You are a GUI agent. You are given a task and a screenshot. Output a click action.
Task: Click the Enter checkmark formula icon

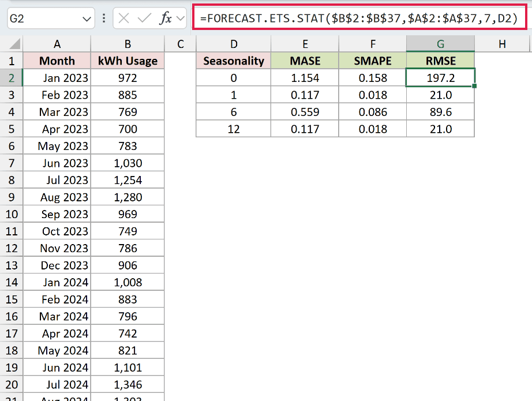(x=144, y=18)
